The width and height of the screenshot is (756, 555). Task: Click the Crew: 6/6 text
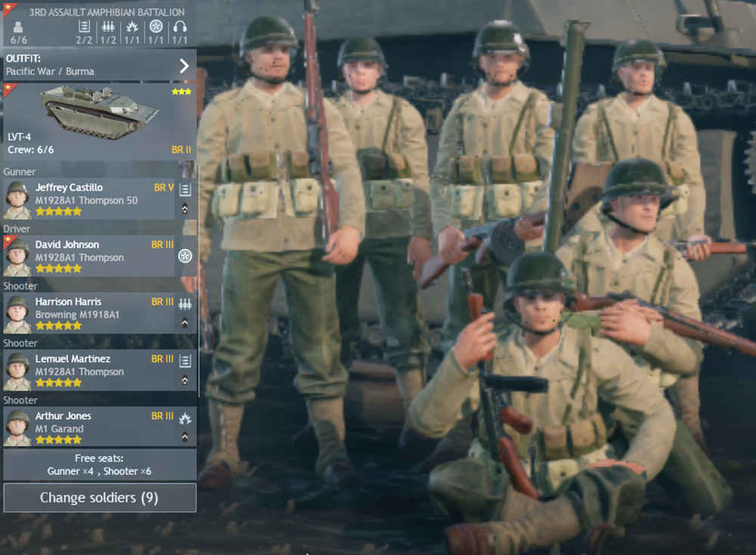(30, 150)
